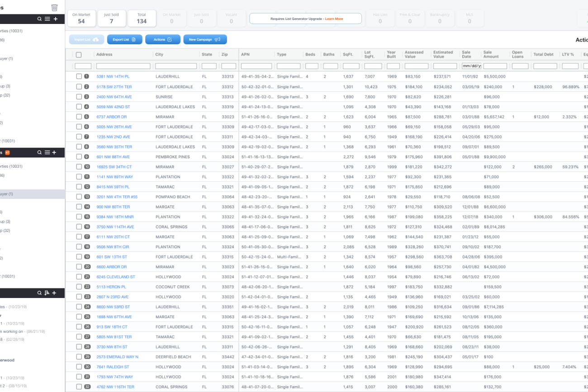Click the search icon in the header with the 47 badge
This screenshot has height=392, width=588.
[39, 153]
